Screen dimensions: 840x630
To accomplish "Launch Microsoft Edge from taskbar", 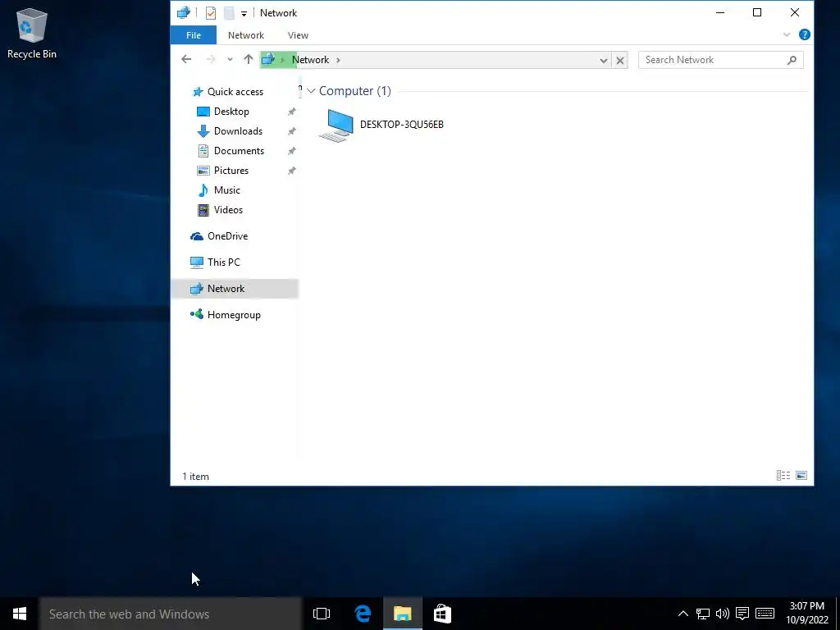I will point(363,614).
